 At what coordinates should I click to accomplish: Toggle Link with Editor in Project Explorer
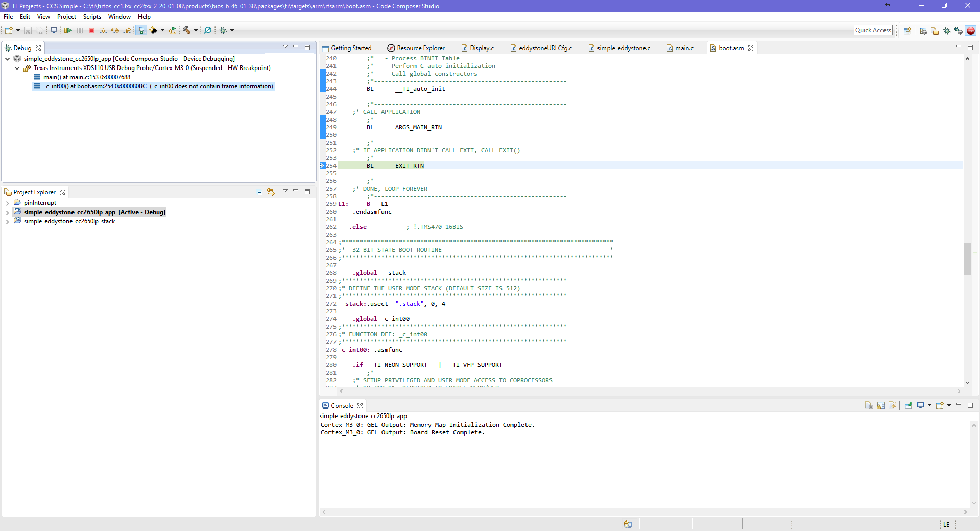[271, 192]
